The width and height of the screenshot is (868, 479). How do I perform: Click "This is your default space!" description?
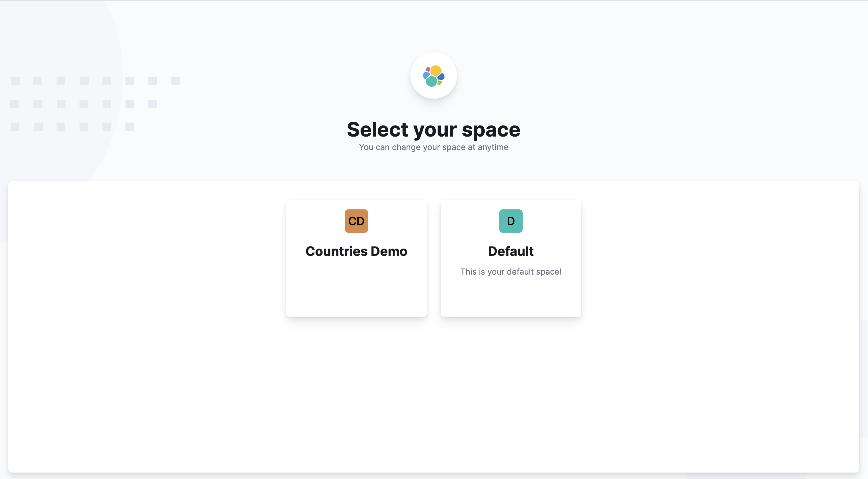coord(510,272)
